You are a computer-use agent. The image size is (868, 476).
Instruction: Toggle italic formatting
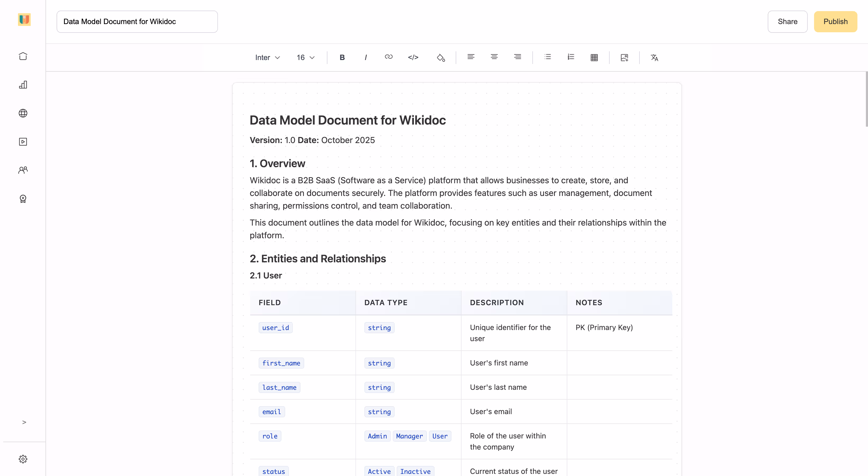click(366, 57)
